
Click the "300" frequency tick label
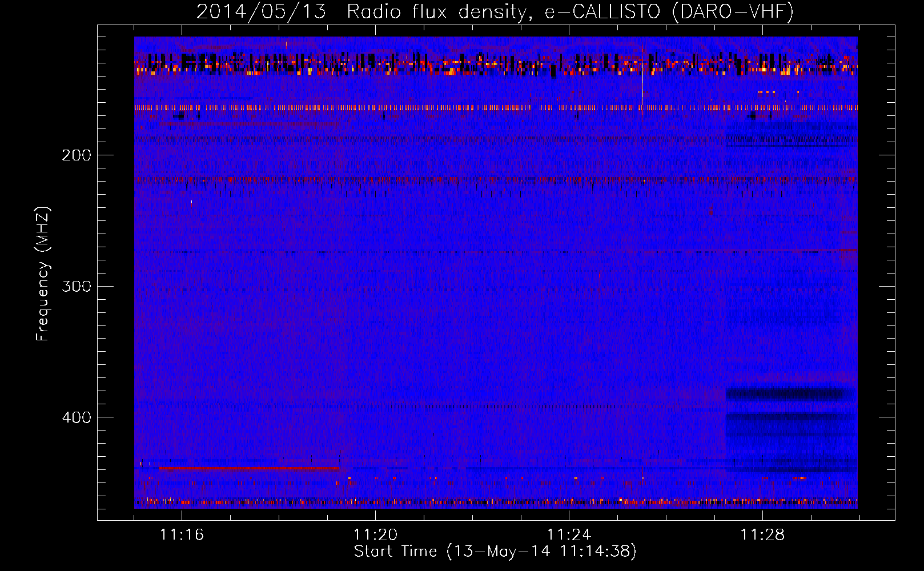coord(77,286)
